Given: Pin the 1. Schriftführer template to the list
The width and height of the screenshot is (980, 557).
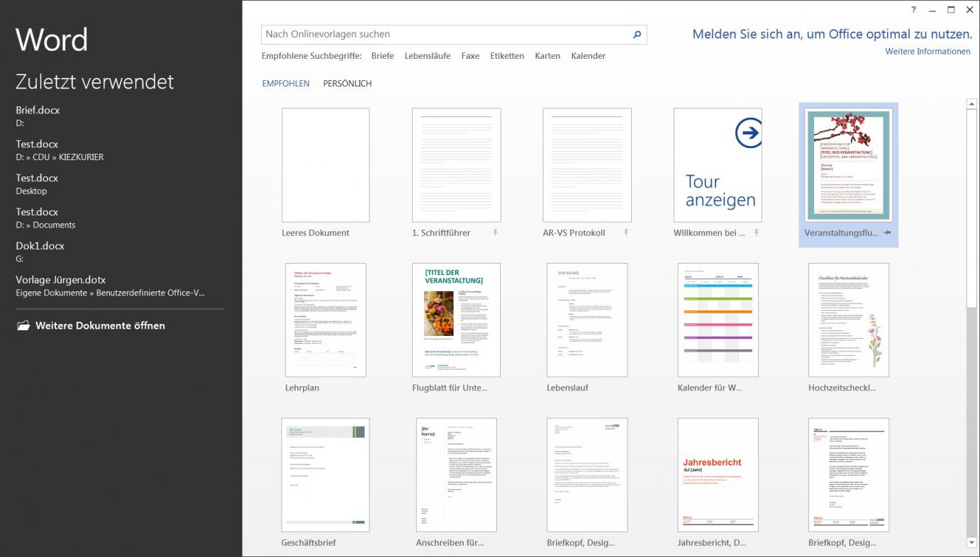Looking at the screenshot, I should (495, 232).
